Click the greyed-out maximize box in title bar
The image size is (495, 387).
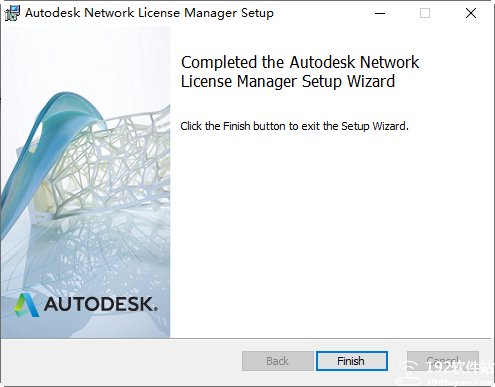(425, 13)
